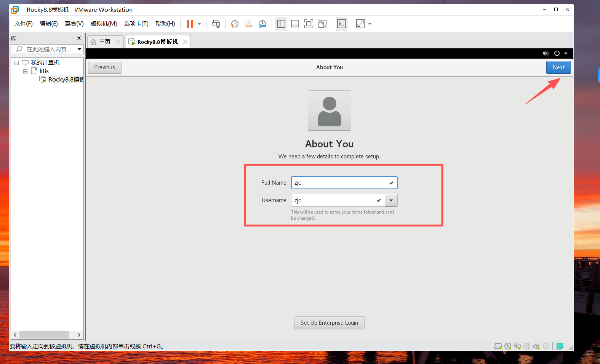Click the guest power icon in the top bar

pos(557,53)
